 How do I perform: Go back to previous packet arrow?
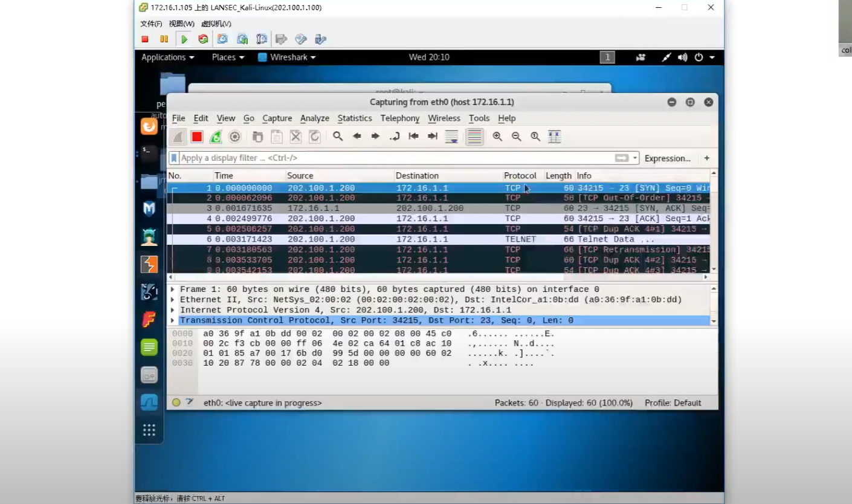pyautogui.click(x=357, y=137)
